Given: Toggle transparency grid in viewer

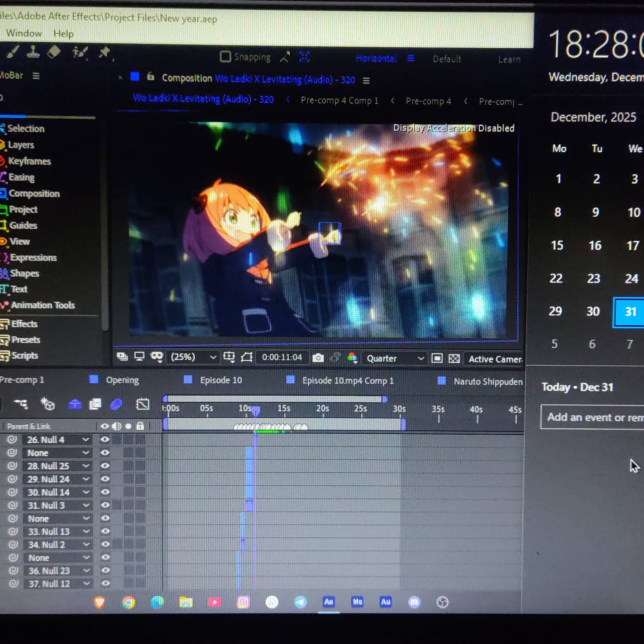Looking at the screenshot, I should click(454, 359).
